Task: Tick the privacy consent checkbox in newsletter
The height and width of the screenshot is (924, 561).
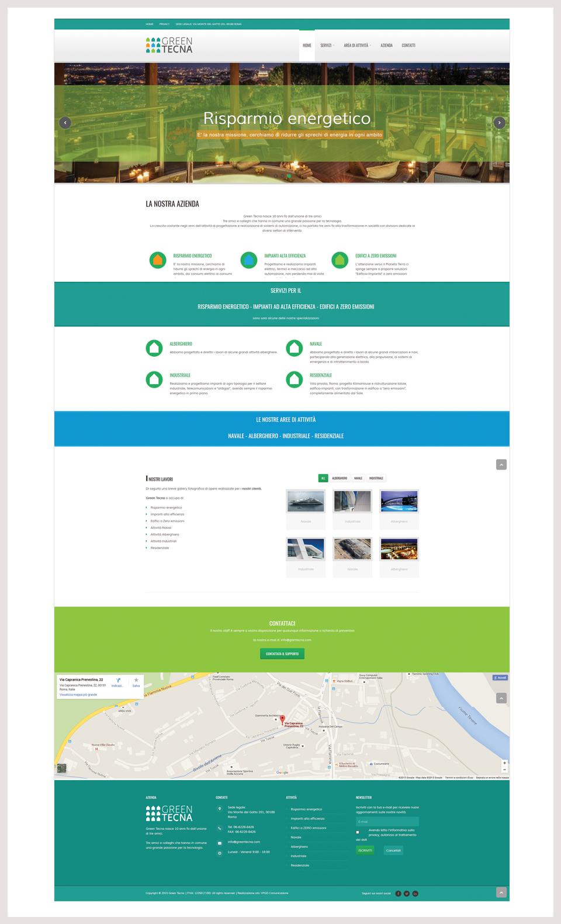Action: [x=358, y=832]
